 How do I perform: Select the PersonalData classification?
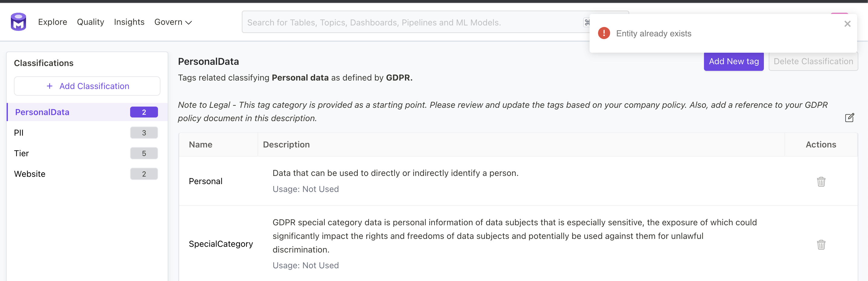point(42,112)
